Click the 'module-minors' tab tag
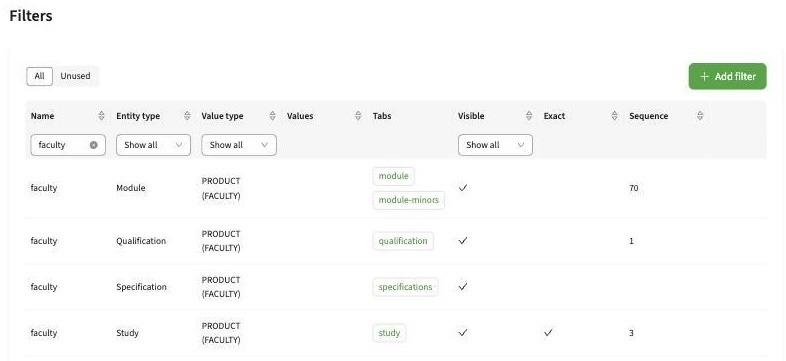Viewport: 786px width, 361px height. tap(409, 200)
